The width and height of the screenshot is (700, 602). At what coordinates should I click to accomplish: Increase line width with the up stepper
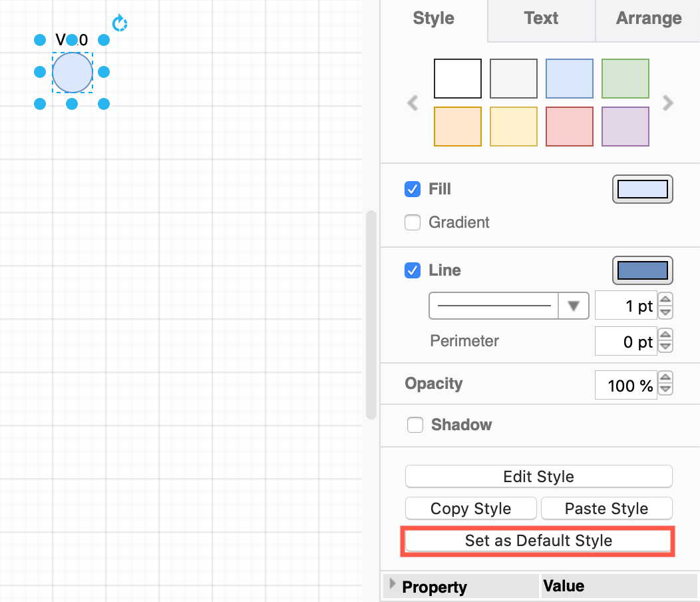coord(665,301)
